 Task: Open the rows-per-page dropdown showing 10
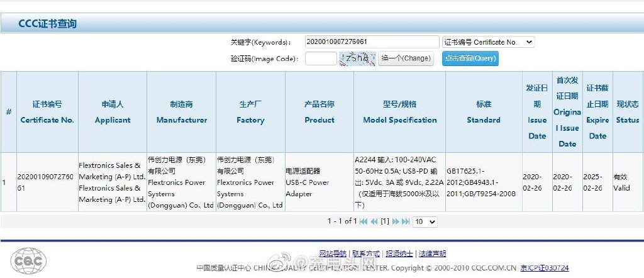(x=425, y=222)
